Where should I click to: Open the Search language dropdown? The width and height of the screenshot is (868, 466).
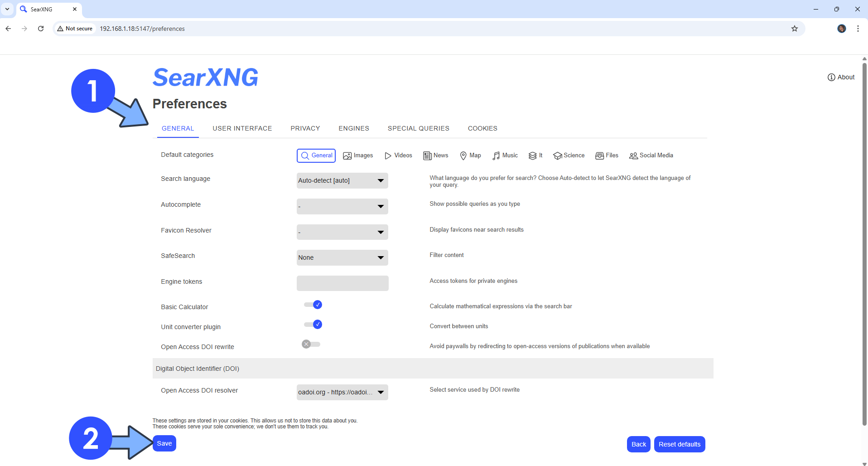point(342,180)
